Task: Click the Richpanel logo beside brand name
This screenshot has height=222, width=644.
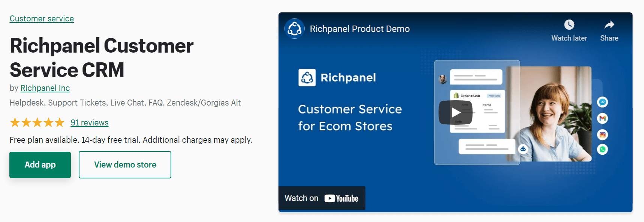Action: pyautogui.click(x=307, y=78)
